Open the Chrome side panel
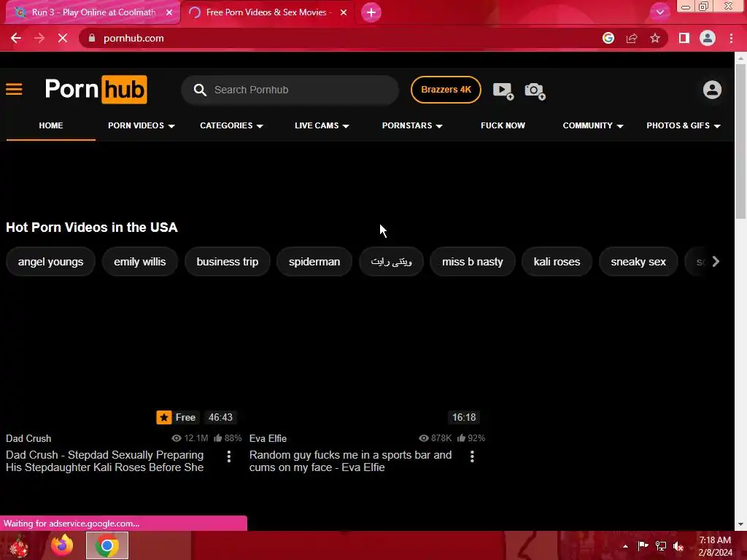The height and width of the screenshot is (560, 747). pos(684,38)
